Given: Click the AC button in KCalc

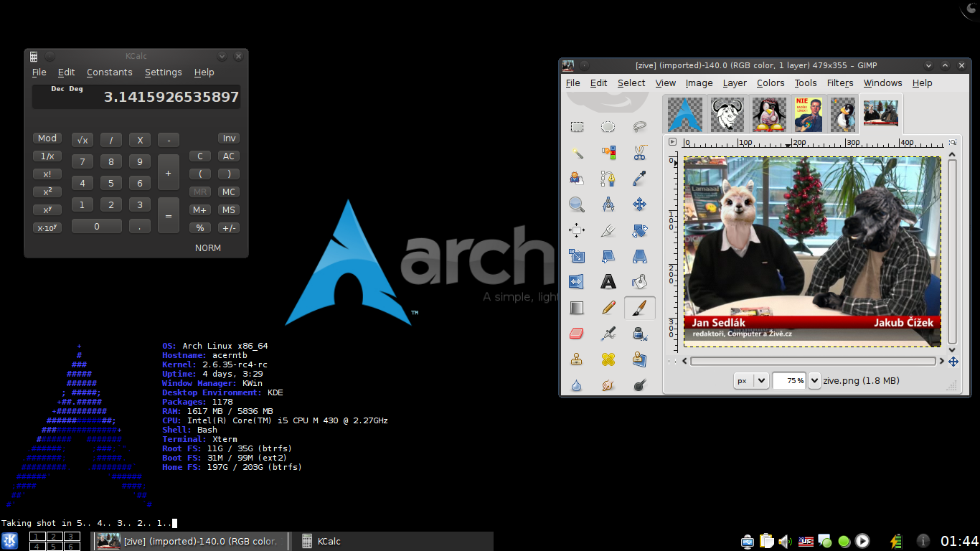Looking at the screenshot, I should coord(229,156).
